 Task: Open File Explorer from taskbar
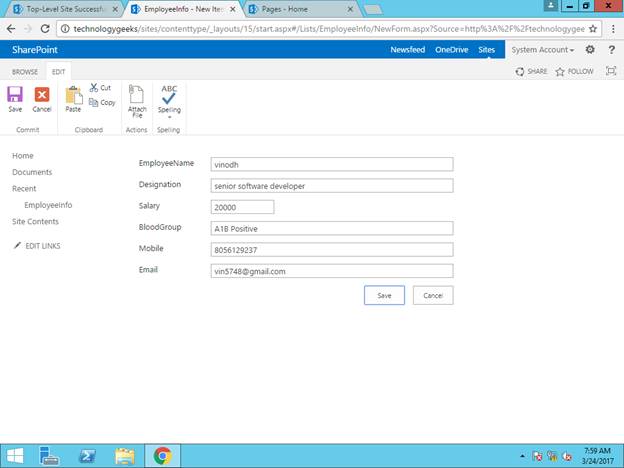pyautogui.click(x=125, y=456)
